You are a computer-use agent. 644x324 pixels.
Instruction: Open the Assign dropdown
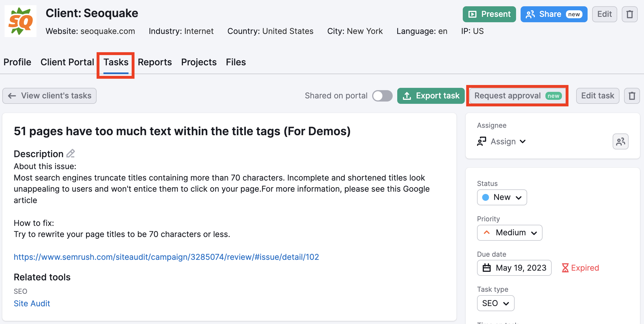click(x=502, y=141)
